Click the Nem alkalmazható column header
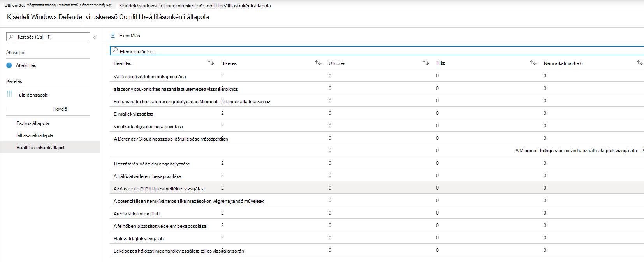This screenshot has width=644, height=262. point(563,63)
